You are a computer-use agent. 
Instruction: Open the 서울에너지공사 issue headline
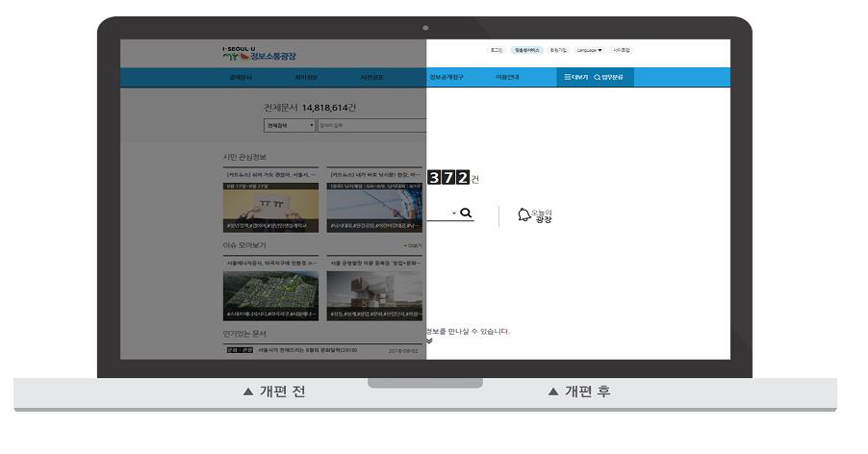coord(271,264)
